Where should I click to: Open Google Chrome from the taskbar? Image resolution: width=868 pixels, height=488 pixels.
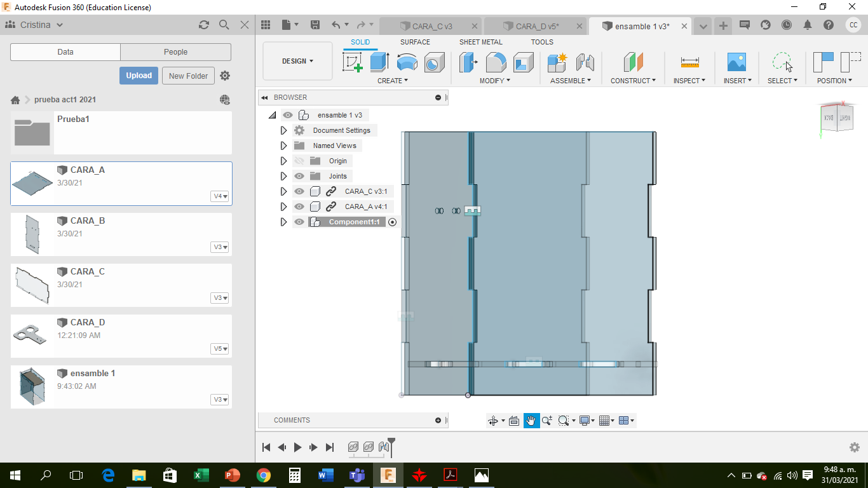click(x=264, y=475)
